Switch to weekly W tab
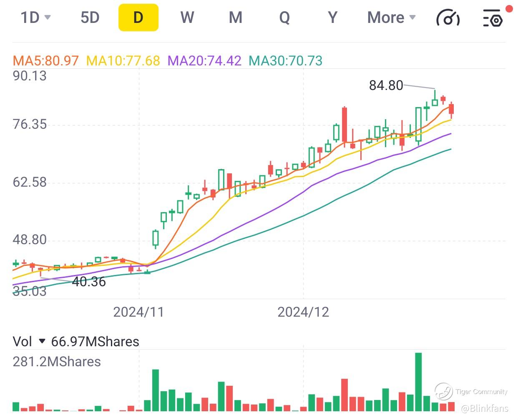The height and width of the screenshot is (420, 518). (x=187, y=17)
